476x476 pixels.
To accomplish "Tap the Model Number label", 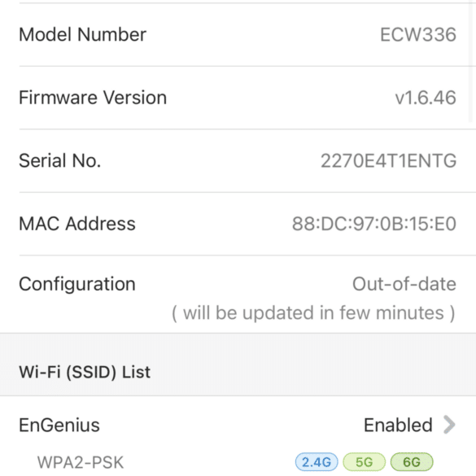I will [82, 34].
